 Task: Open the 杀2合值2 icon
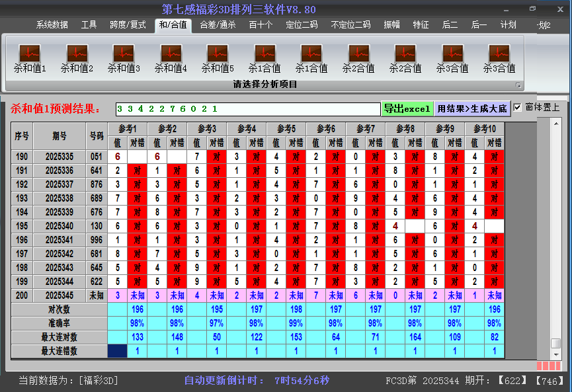405,54
